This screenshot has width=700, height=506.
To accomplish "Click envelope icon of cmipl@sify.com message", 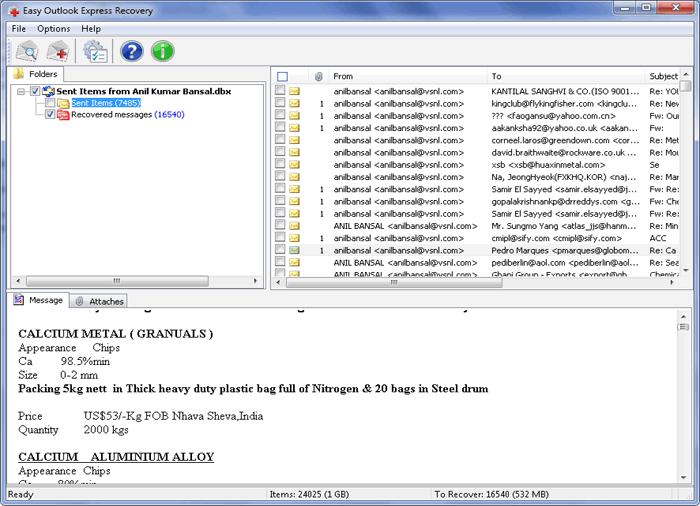I will tap(294, 238).
